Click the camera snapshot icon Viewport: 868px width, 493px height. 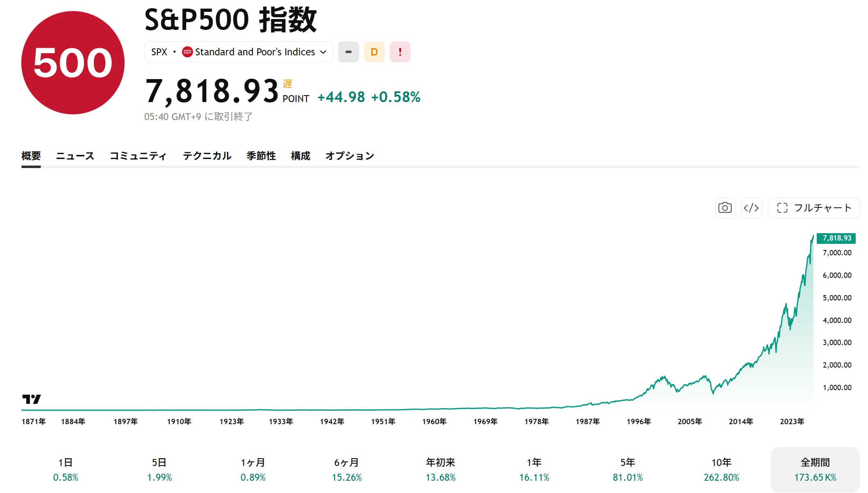[725, 208]
